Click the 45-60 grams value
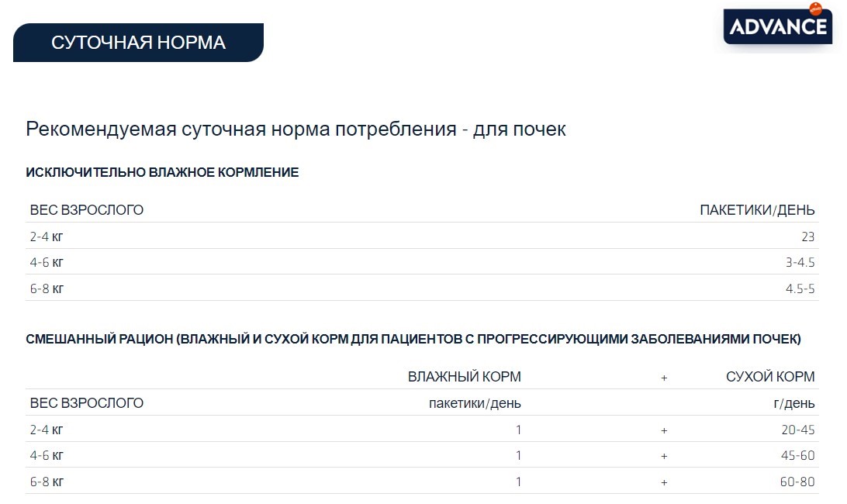This screenshot has height=504, width=847. [798, 455]
